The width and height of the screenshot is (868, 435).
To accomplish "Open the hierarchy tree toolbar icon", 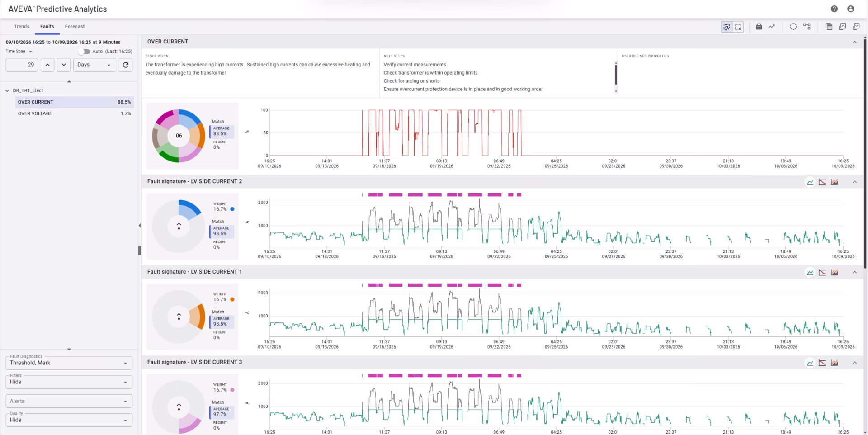I will [807, 27].
